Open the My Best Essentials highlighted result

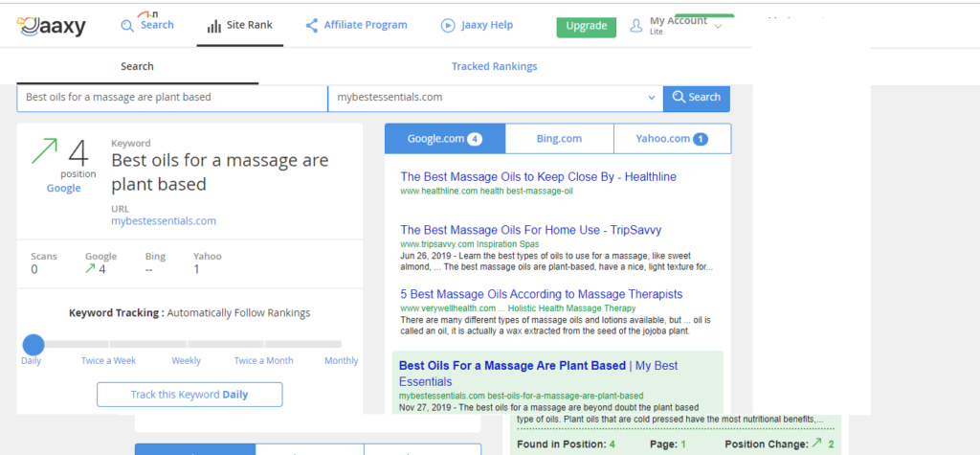coord(538,373)
